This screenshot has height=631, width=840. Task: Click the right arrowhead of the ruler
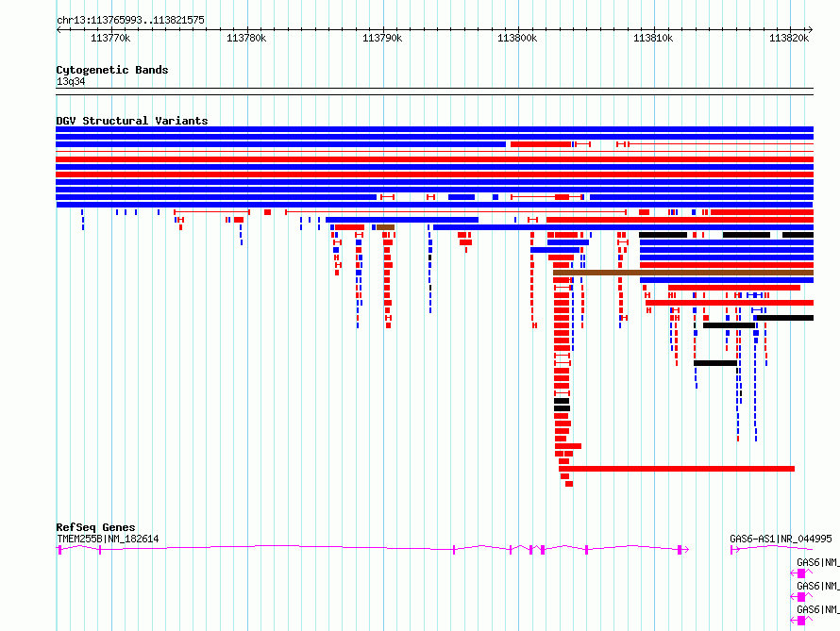point(811,30)
